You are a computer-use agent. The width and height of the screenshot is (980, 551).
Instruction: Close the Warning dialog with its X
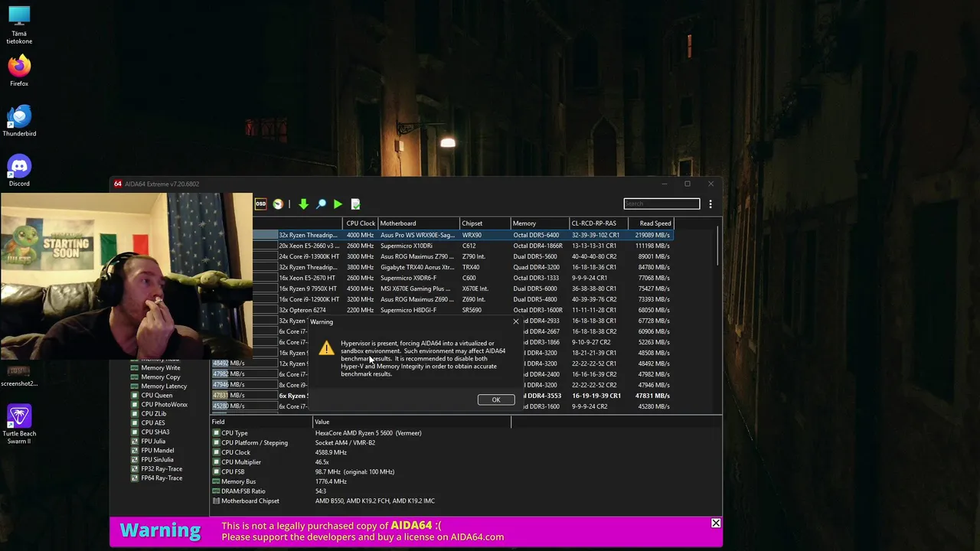click(515, 322)
